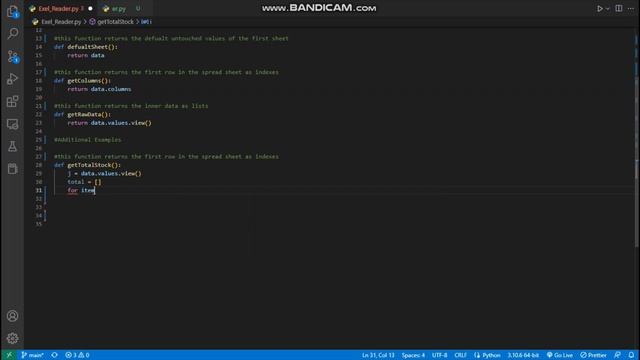
Task: Change the UTF-8 encoding setting
Action: click(440, 355)
